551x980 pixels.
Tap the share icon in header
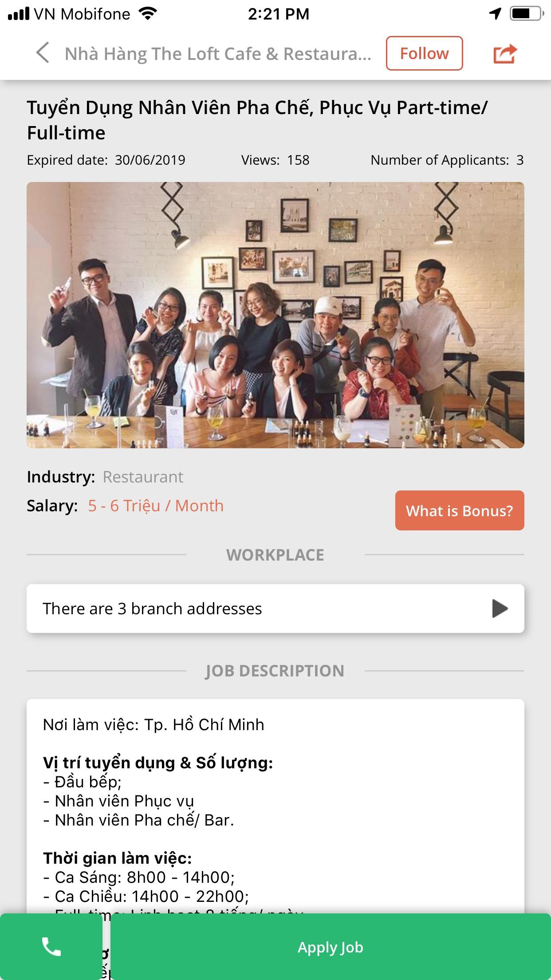point(505,54)
